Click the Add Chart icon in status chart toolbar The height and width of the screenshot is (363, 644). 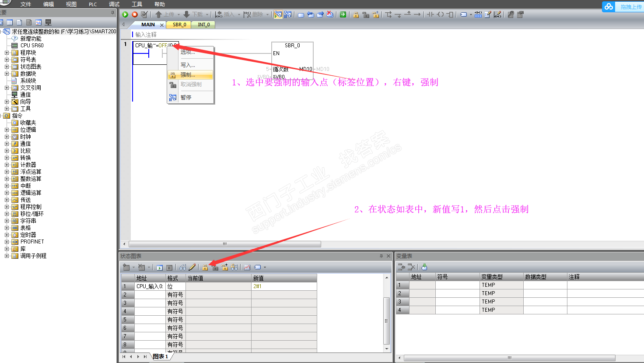click(x=126, y=267)
